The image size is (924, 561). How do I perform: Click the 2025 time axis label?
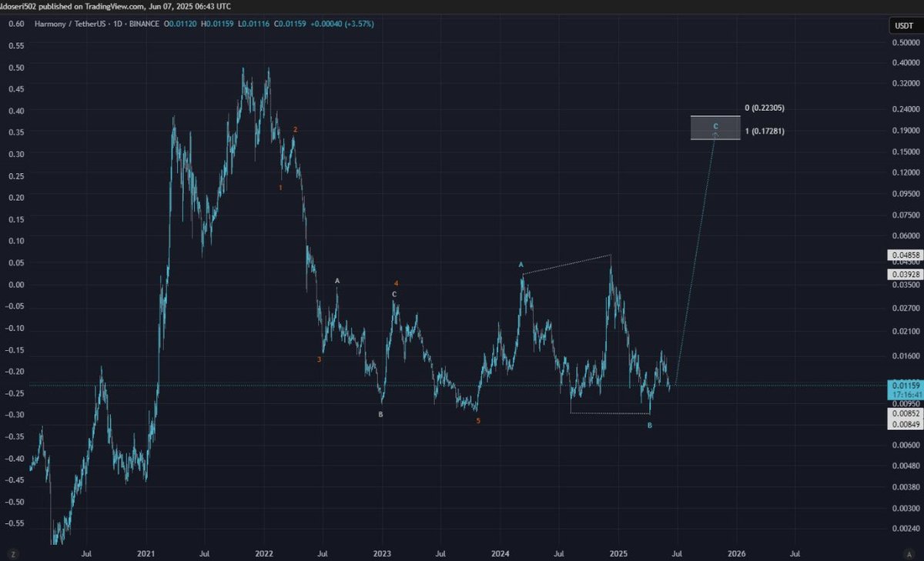(618, 553)
